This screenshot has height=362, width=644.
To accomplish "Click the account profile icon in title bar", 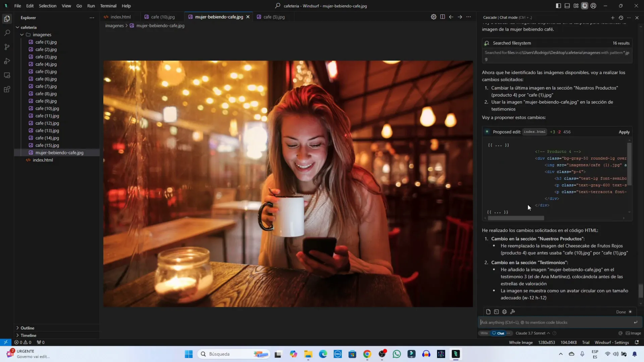I will [593, 6].
